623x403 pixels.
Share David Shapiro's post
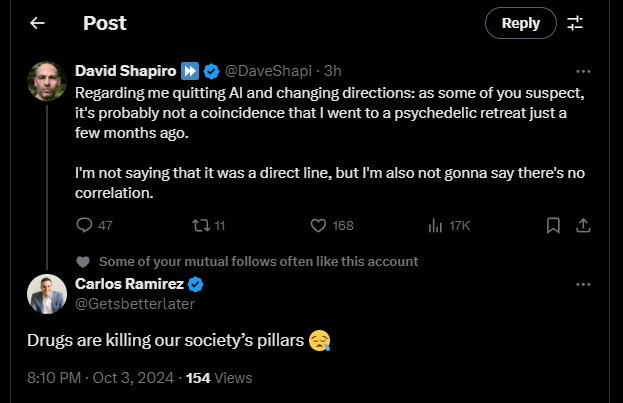585,225
